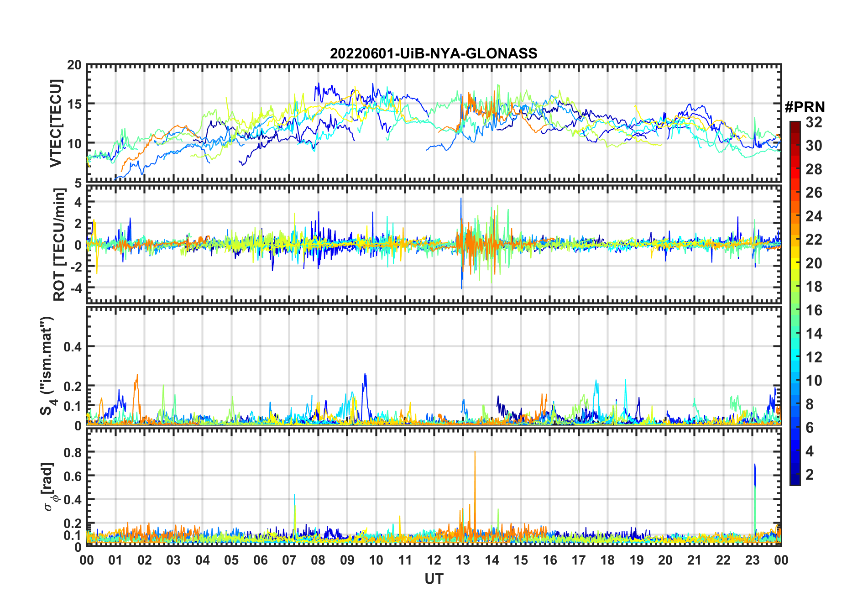868x607 pixels.
Task: Click the plot title 20220601-UiB-NYA-GLONASS
Action: coord(434,53)
